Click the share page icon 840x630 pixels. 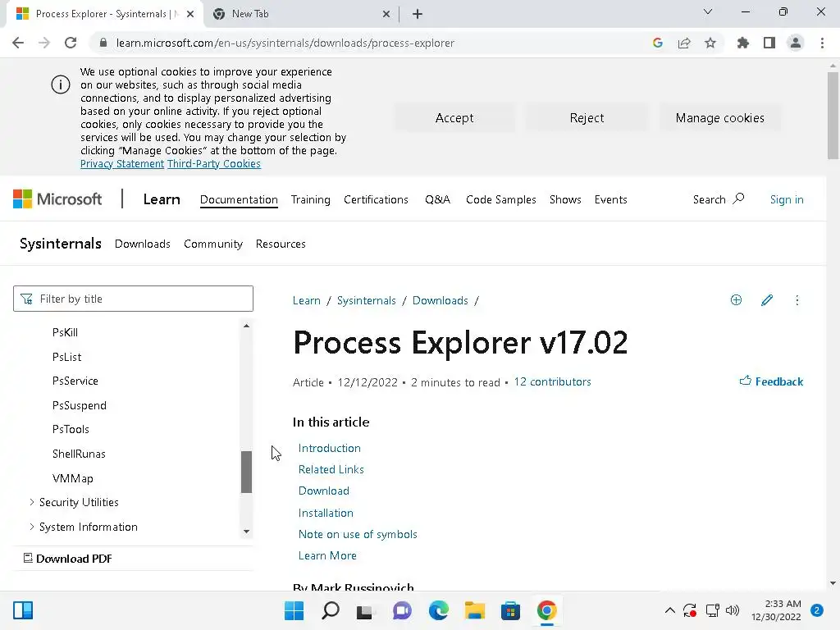684,43
